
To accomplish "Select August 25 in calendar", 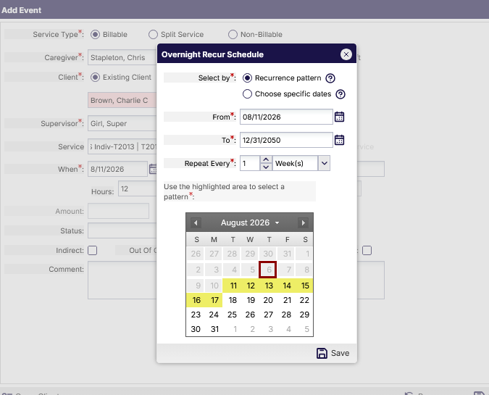I will click(x=232, y=315).
